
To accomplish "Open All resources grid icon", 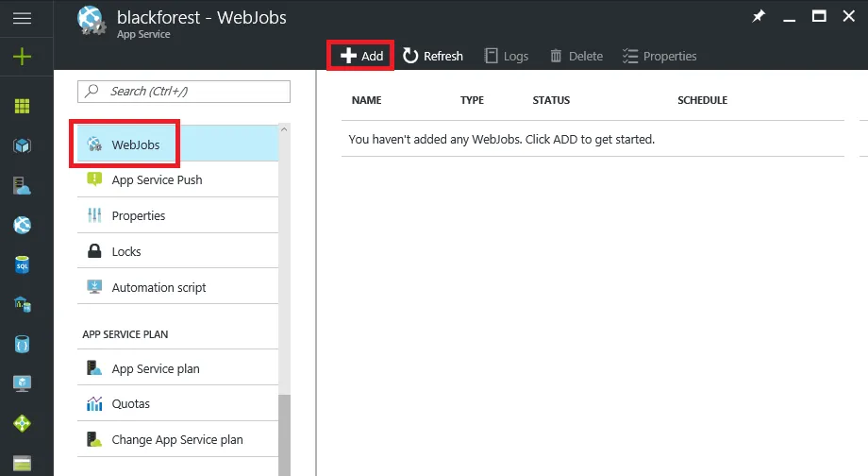I will [x=22, y=106].
